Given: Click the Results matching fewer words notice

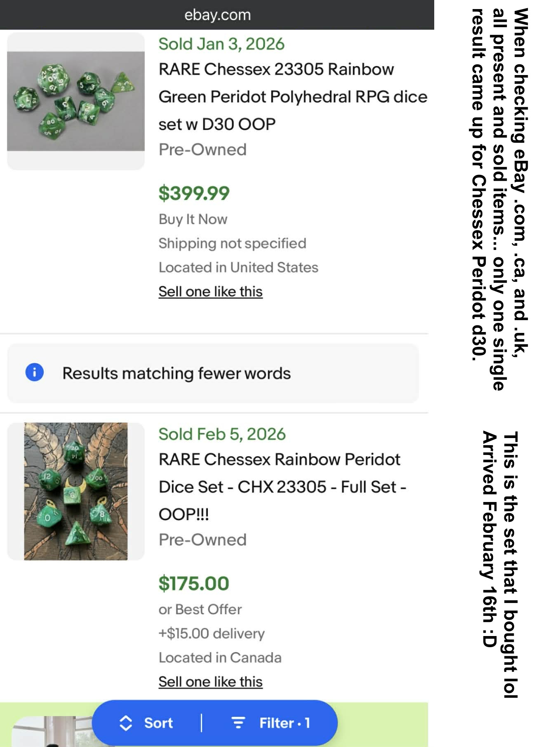Looking at the screenshot, I should tap(176, 373).
